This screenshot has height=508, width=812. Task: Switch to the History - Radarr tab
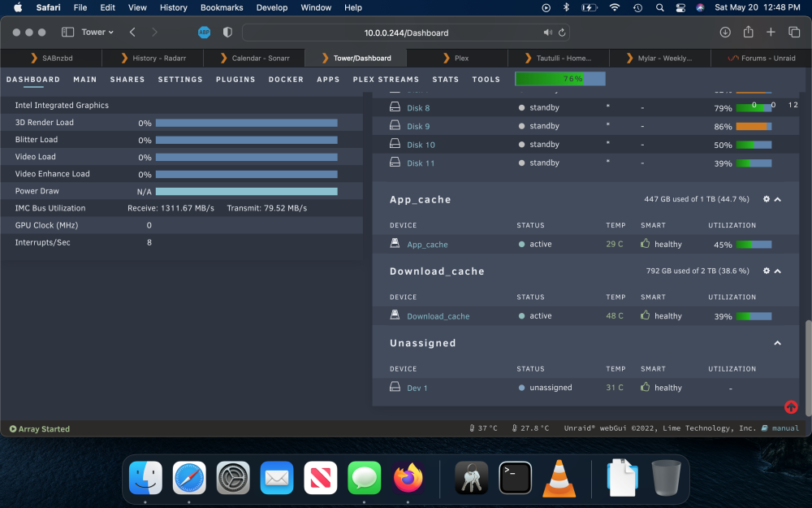click(x=153, y=58)
